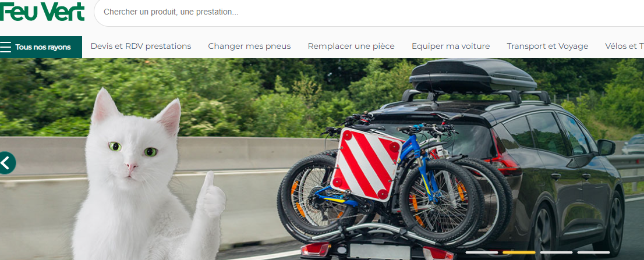Click the Feu Vert logo
Image resolution: width=644 pixels, height=260 pixels.
(x=43, y=12)
